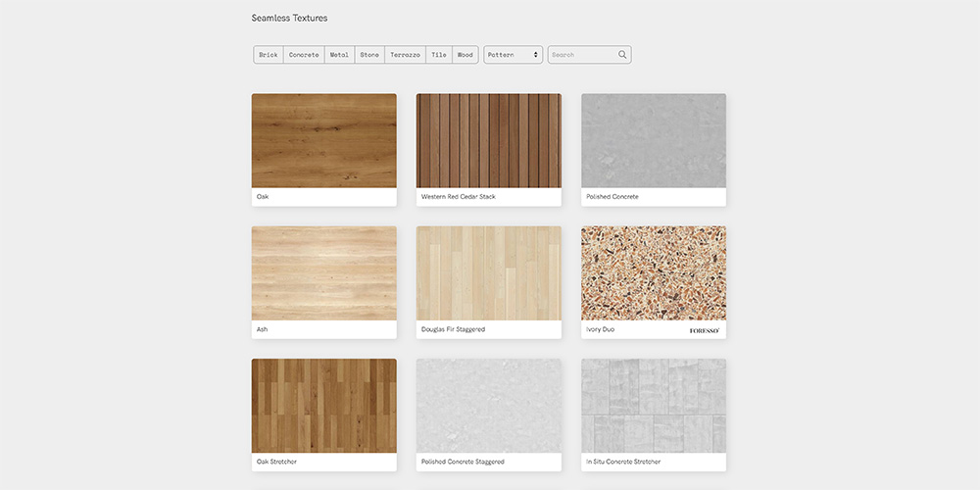Screen dimensions: 980x490
Task: Open the Ash texture thumbnail
Action: (323, 273)
